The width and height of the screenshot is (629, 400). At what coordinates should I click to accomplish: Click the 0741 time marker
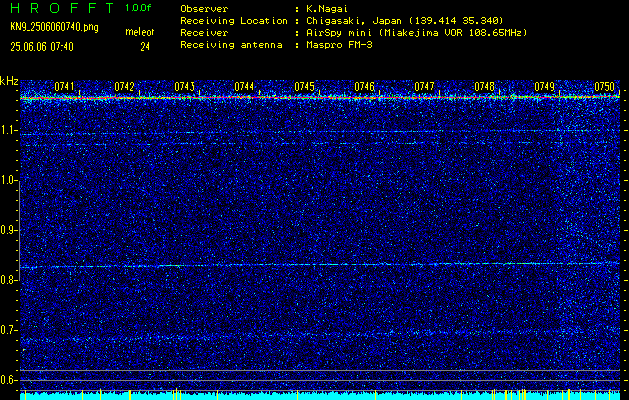point(64,87)
